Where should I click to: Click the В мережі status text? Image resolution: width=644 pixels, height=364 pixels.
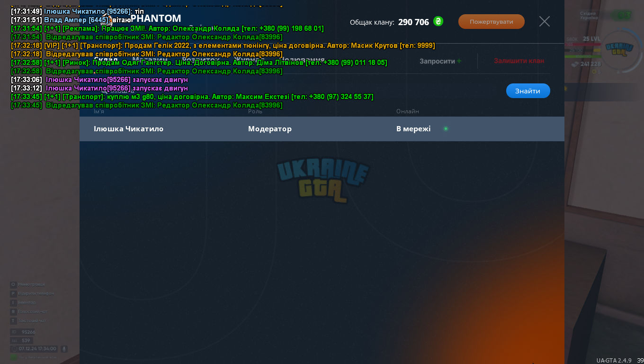tap(413, 129)
